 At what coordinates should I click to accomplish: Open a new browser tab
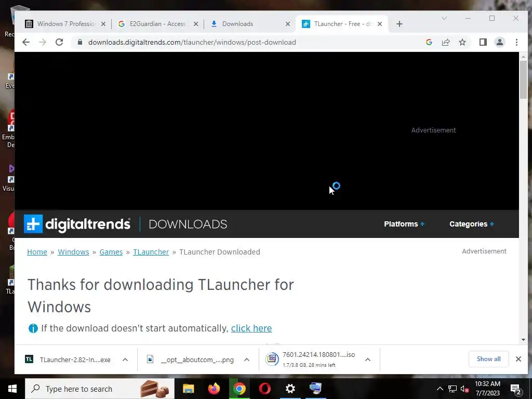click(x=400, y=24)
